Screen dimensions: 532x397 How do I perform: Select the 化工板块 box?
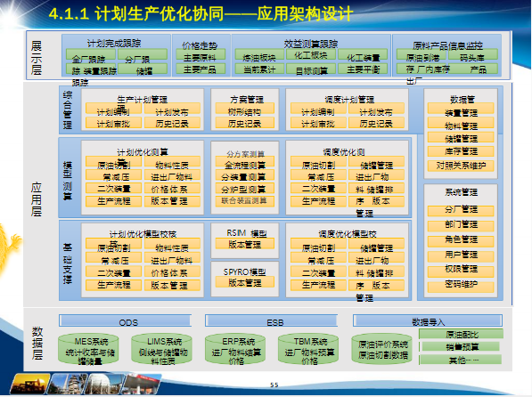click(311, 54)
